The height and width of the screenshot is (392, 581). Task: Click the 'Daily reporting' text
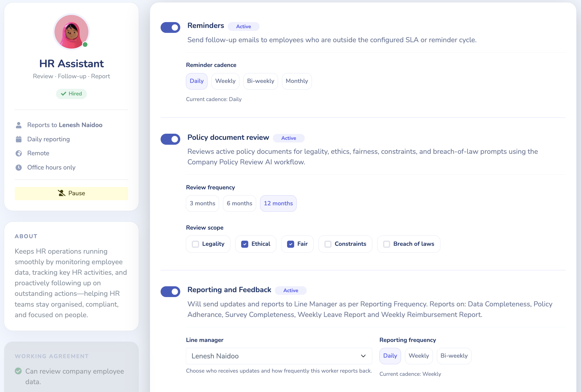[x=49, y=139]
